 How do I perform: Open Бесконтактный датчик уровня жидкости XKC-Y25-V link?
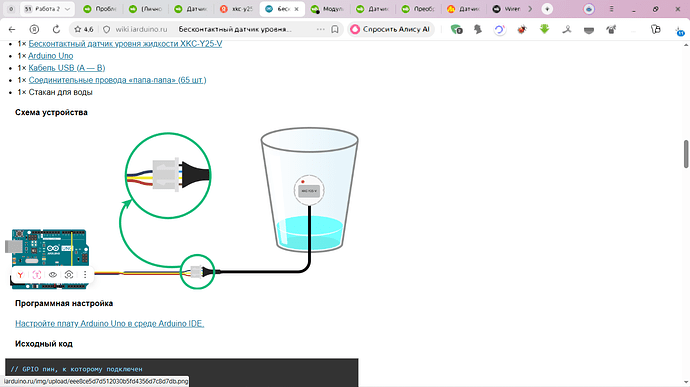point(125,44)
